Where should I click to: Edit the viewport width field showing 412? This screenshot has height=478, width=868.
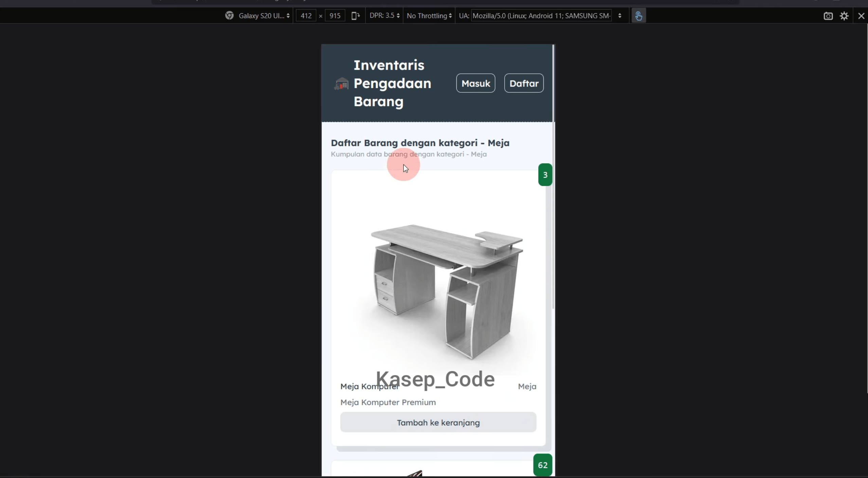pos(306,16)
